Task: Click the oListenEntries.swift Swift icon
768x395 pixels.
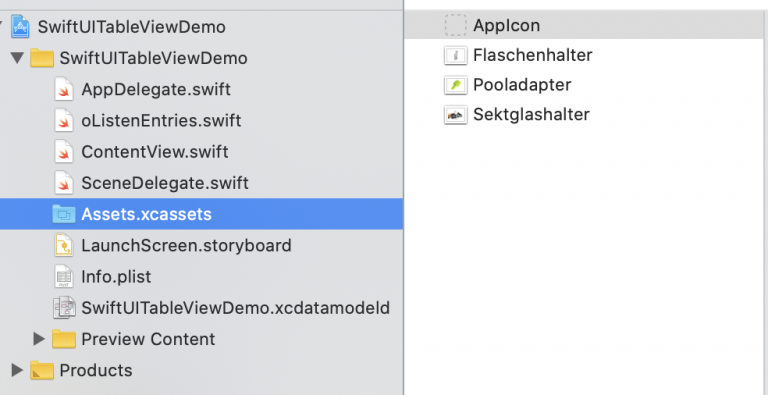Action: click(64, 121)
